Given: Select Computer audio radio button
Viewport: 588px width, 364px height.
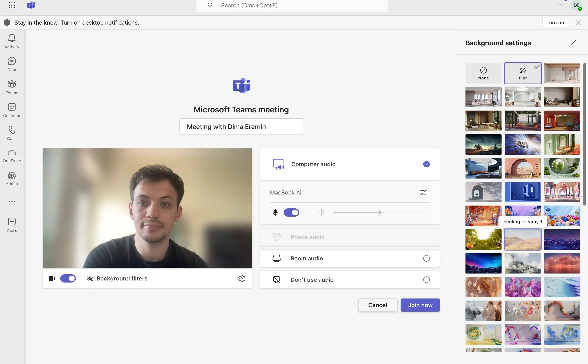Looking at the screenshot, I should (427, 164).
